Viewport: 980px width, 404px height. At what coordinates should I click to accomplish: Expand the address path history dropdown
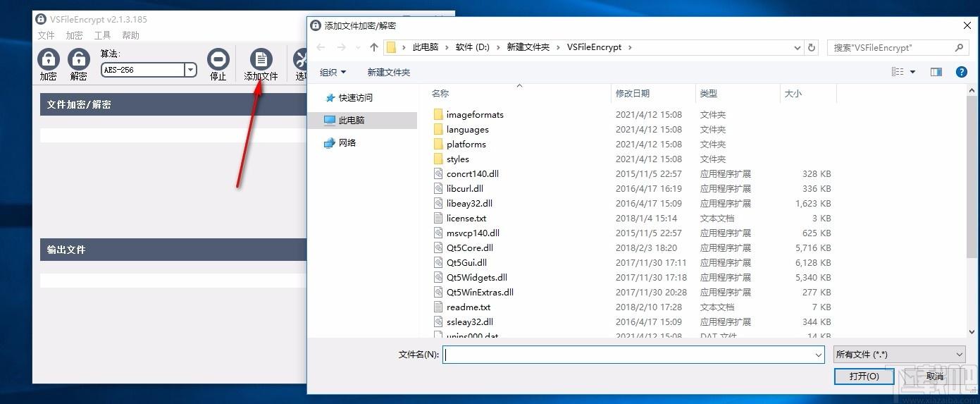point(798,47)
